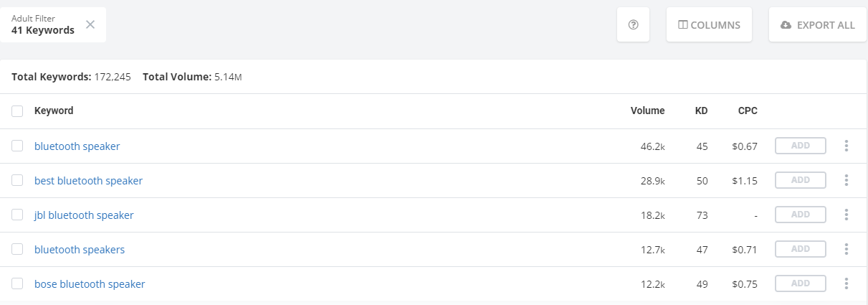Tick the bose bluetooth speaker checkbox
Screen dimensions: 868x305
pos(17,283)
